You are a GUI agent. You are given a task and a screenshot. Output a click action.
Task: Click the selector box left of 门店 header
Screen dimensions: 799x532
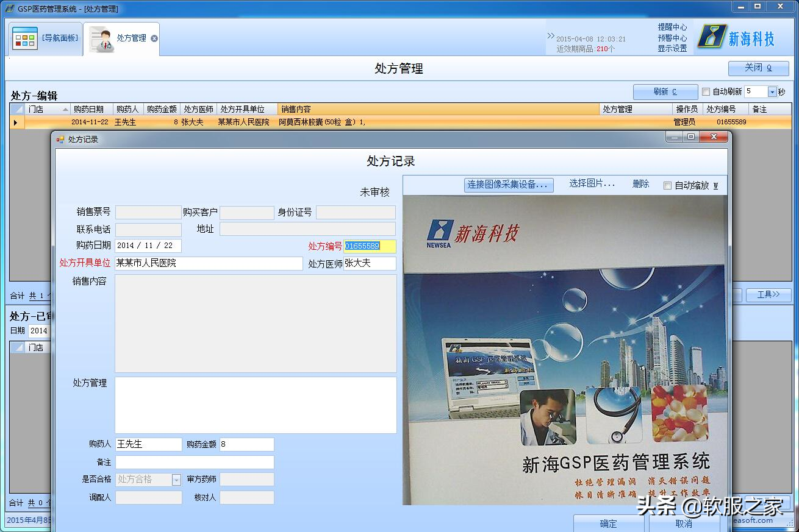[18, 110]
